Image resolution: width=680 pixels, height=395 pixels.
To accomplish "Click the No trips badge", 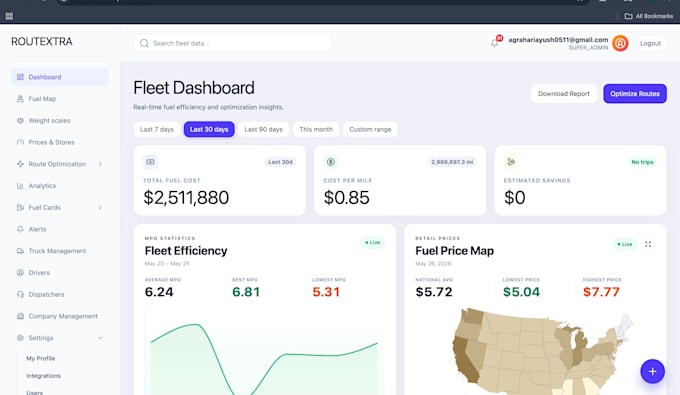I will pyautogui.click(x=642, y=162).
